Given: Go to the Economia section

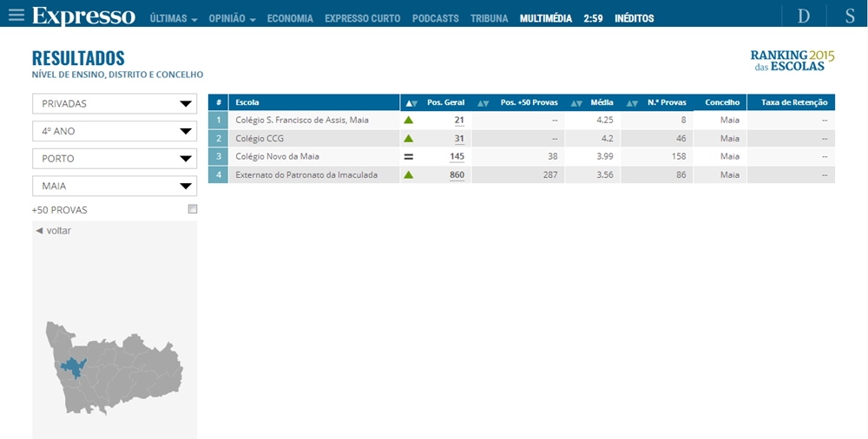Looking at the screenshot, I should tap(290, 19).
